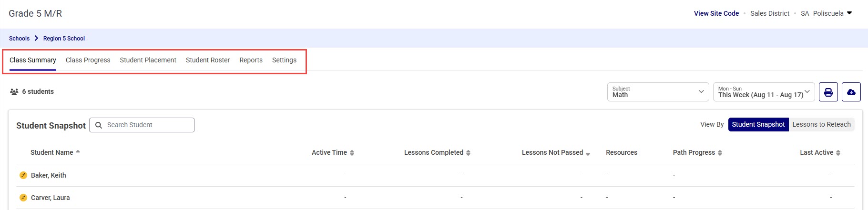Sort by Path Progress column arrows

click(x=720, y=153)
